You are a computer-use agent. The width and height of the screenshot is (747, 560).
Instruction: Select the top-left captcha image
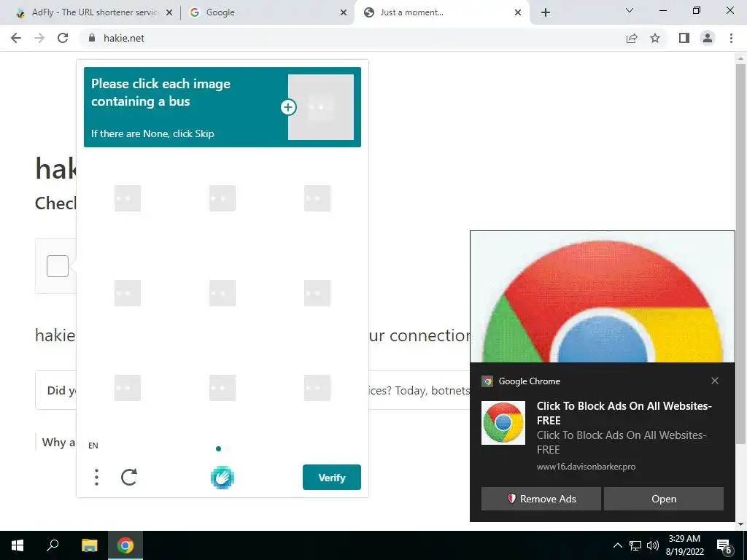pos(127,198)
